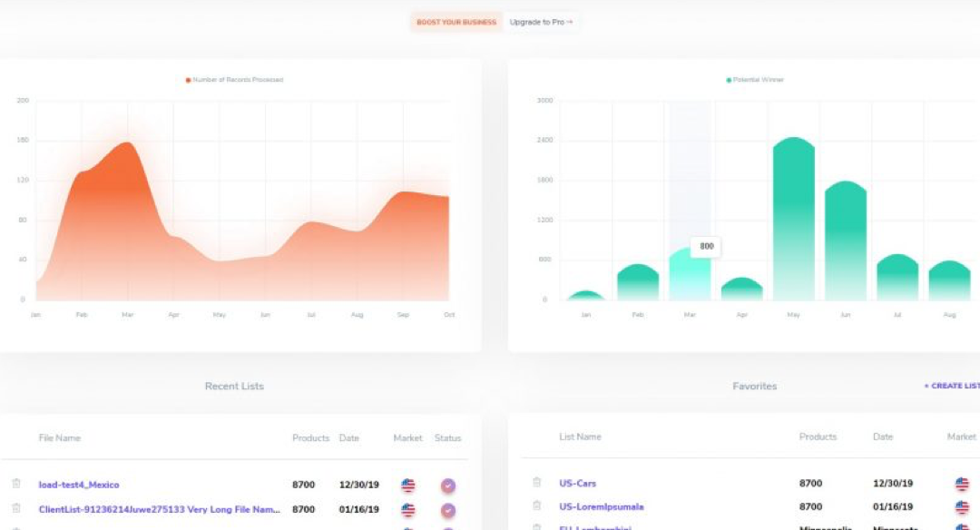The image size is (980, 530).
Task: Delete the load-test4_Mexico list with trash icon
Action: 16,485
